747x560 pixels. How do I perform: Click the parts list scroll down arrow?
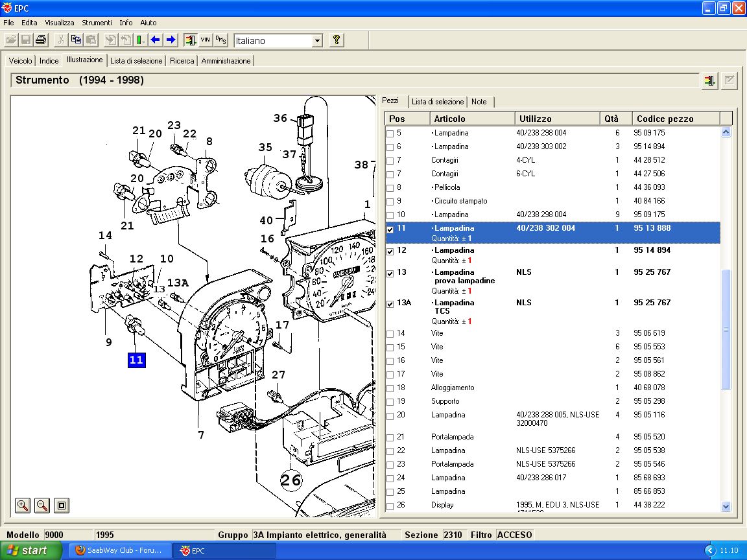(726, 507)
